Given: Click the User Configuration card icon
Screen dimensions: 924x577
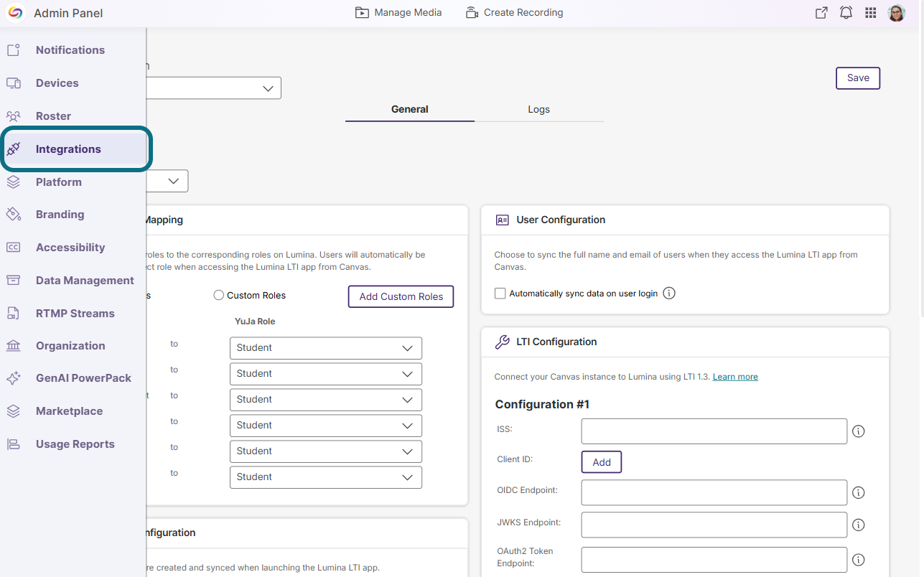Looking at the screenshot, I should (503, 220).
